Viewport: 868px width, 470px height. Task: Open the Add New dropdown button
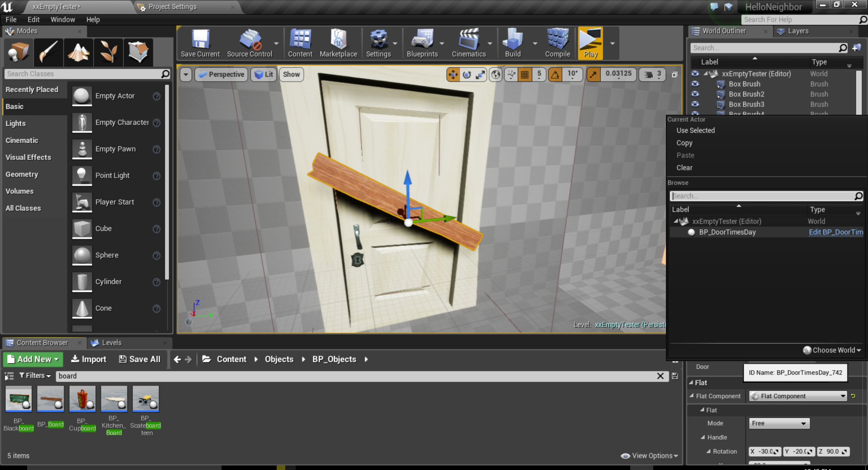33,359
